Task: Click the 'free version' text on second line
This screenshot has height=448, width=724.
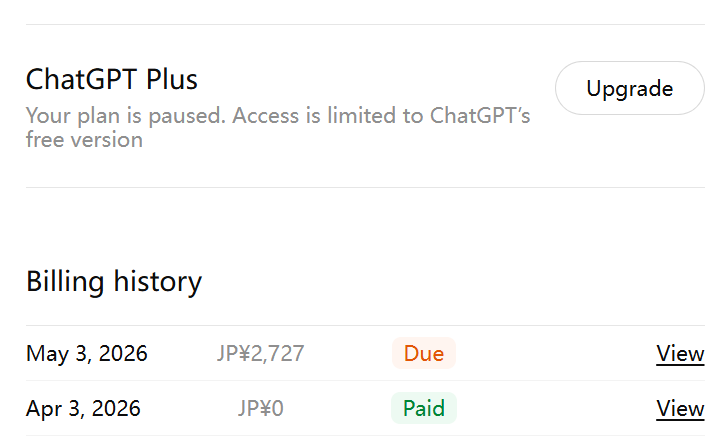Action: click(84, 139)
